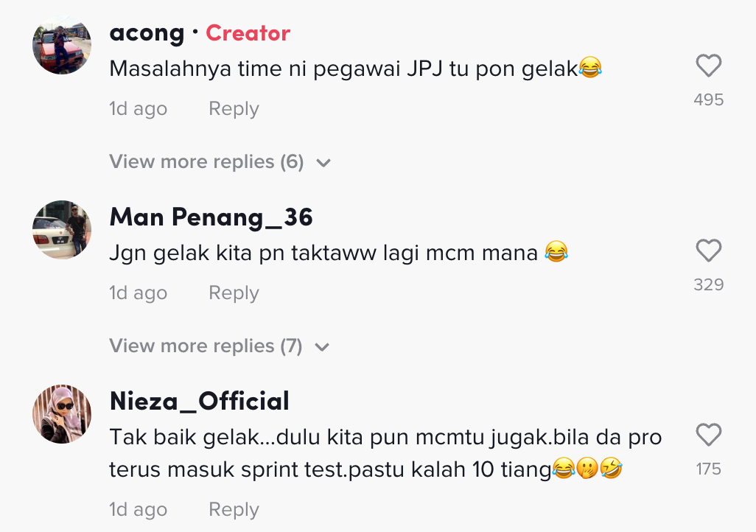Screen dimensions: 756x532
Task: Expand Man Penang_36's replies chevron
Action: point(322,347)
